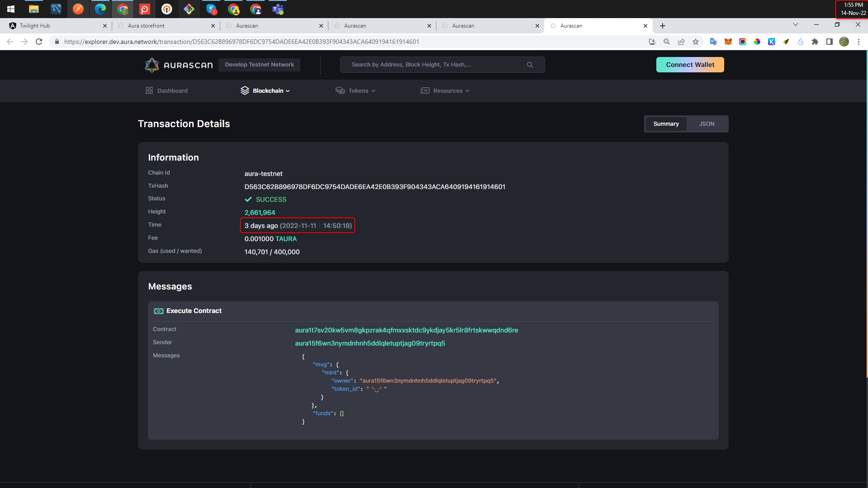Bookmark this page using the star icon
The image size is (868, 488).
(x=696, y=42)
